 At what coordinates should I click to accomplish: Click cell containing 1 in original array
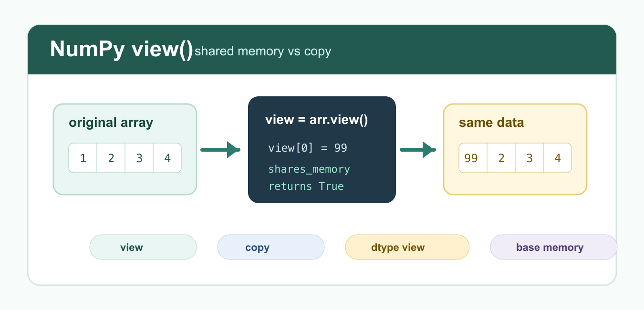83,158
